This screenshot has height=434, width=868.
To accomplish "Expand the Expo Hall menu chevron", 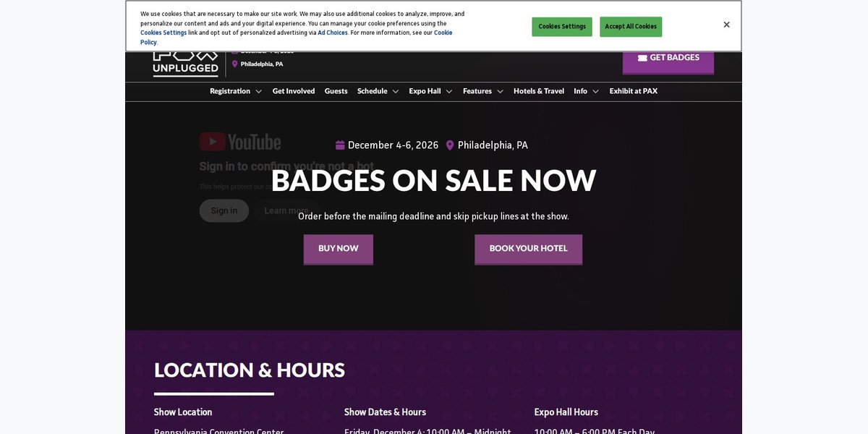I will [449, 91].
